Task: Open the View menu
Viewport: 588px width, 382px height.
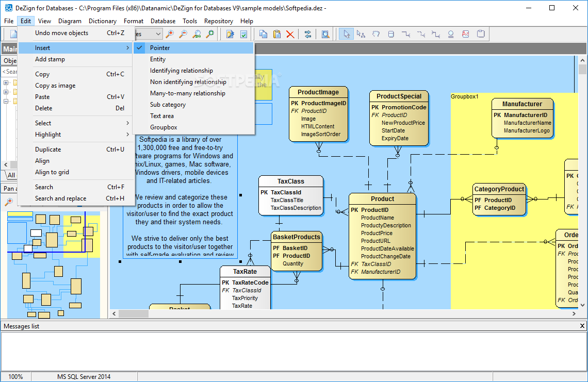Action: [x=44, y=21]
